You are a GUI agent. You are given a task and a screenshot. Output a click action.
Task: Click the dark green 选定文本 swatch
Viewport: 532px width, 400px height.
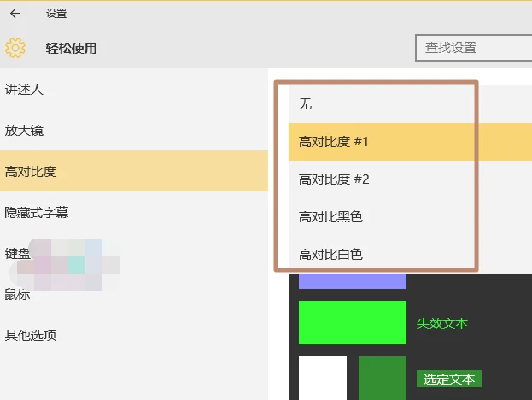383,378
